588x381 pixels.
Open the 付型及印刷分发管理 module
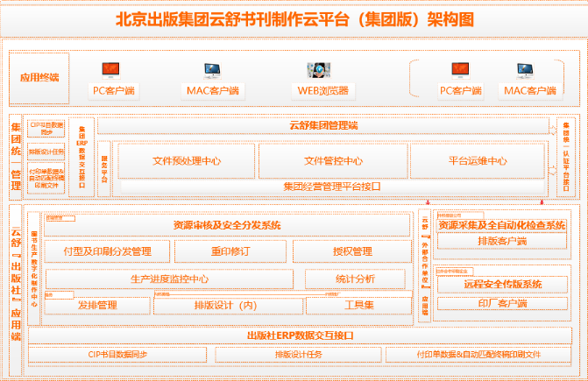tap(107, 251)
